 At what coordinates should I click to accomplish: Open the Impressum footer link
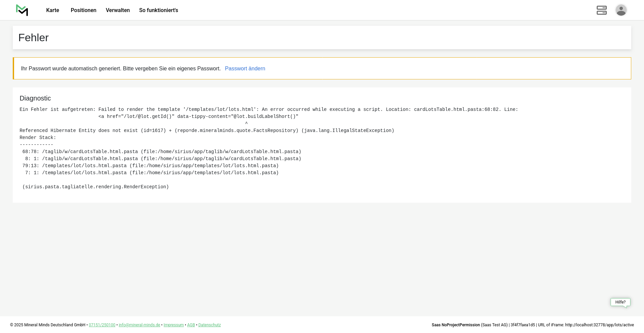point(173,325)
